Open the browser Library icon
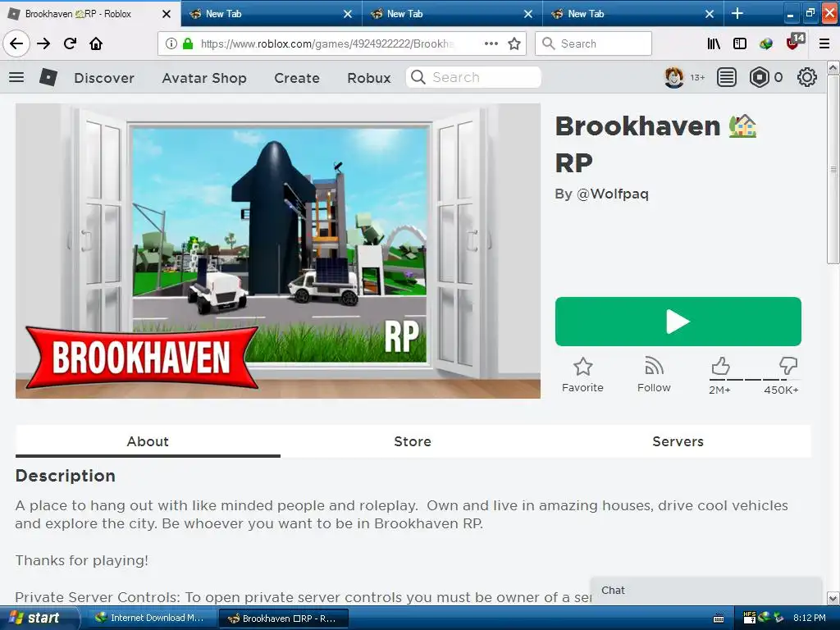 pos(714,43)
